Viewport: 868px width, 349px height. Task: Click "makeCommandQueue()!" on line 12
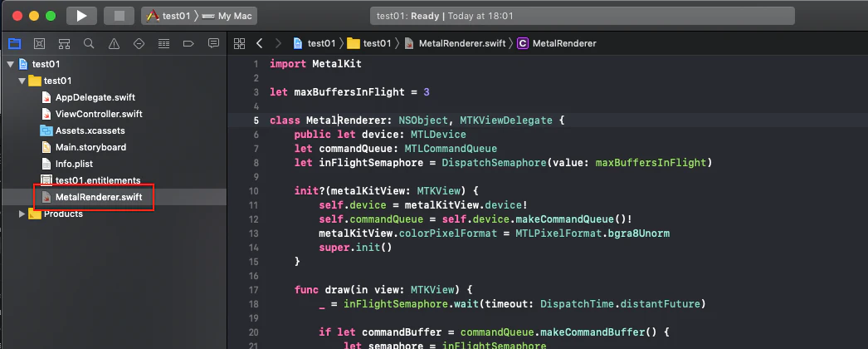tap(573, 219)
